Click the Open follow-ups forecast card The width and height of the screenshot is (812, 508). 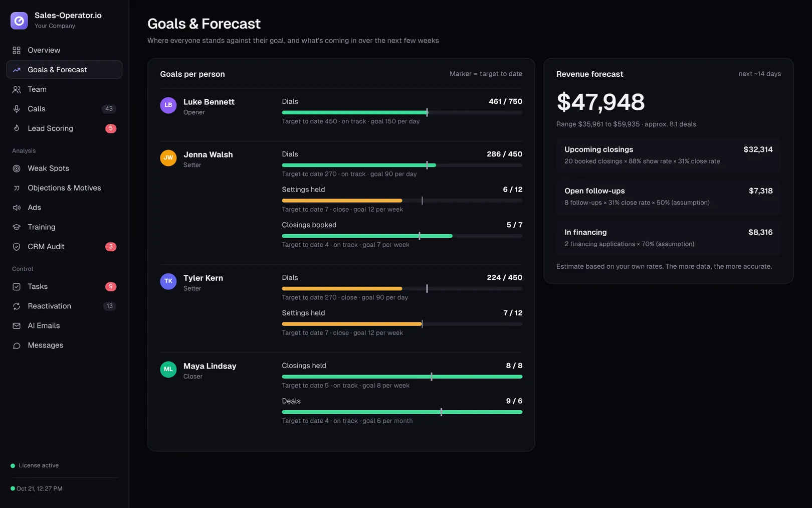click(x=669, y=197)
